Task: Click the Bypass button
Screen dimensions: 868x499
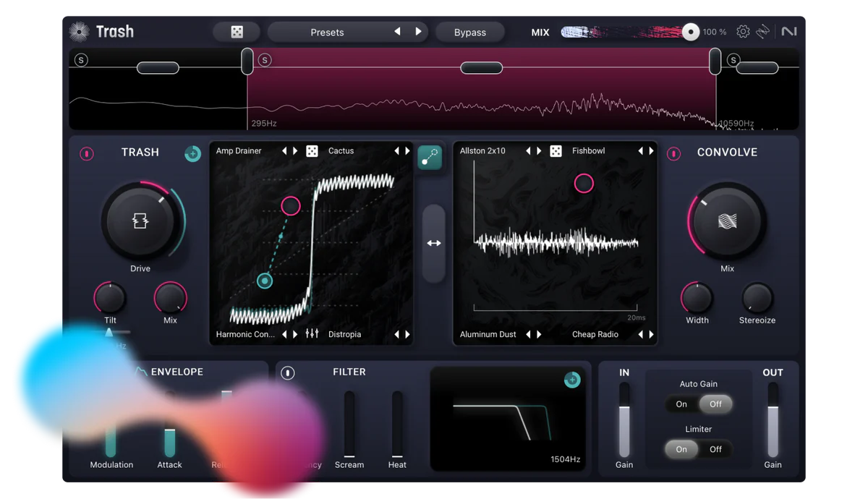Action: (x=470, y=32)
